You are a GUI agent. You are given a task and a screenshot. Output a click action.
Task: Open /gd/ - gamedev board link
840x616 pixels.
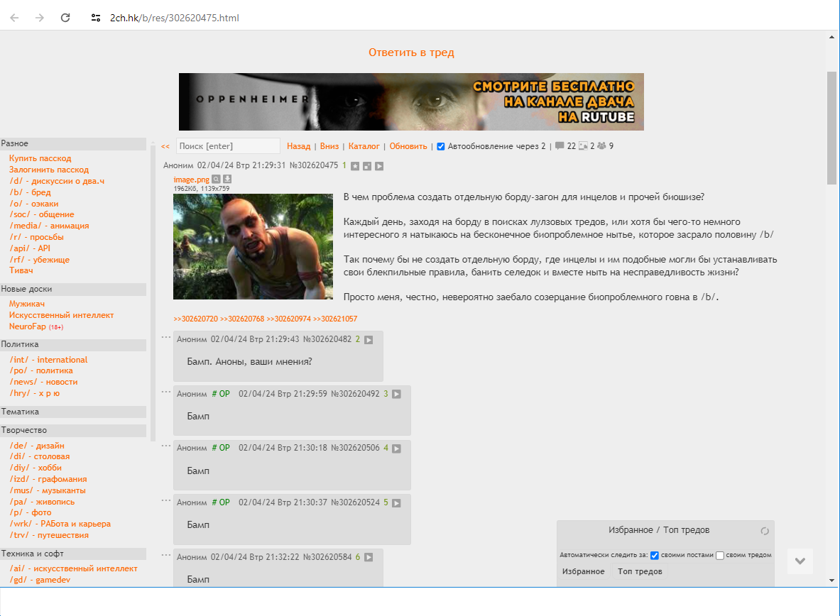coord(40,580)
